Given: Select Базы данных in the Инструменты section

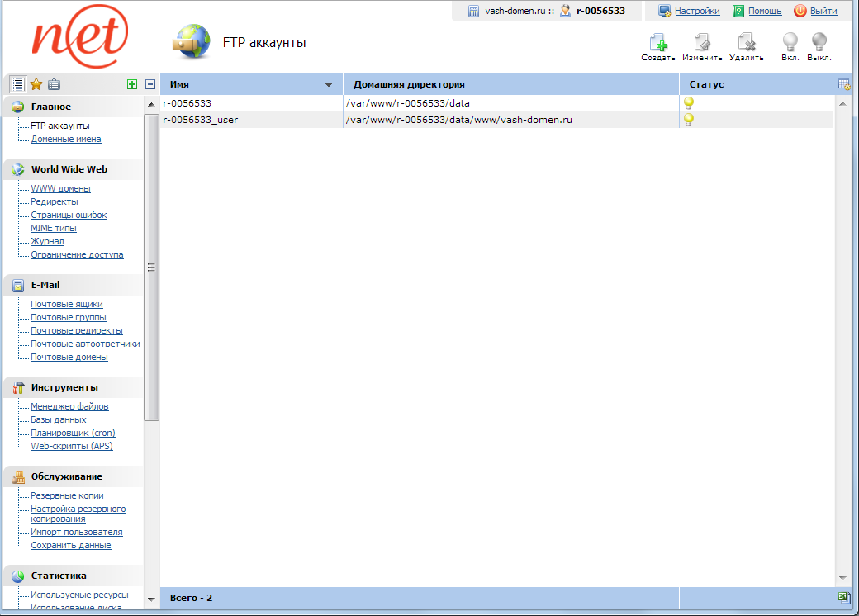Looking at the screenshot, I should coord(59,420).
